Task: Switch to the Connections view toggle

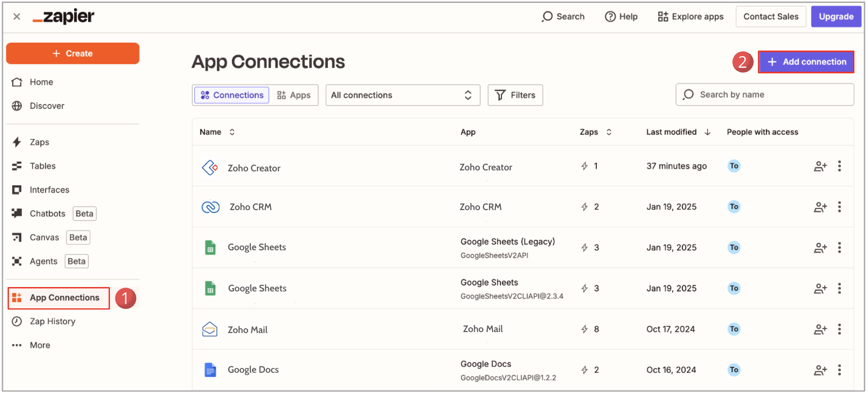Action: pos(232,95)
